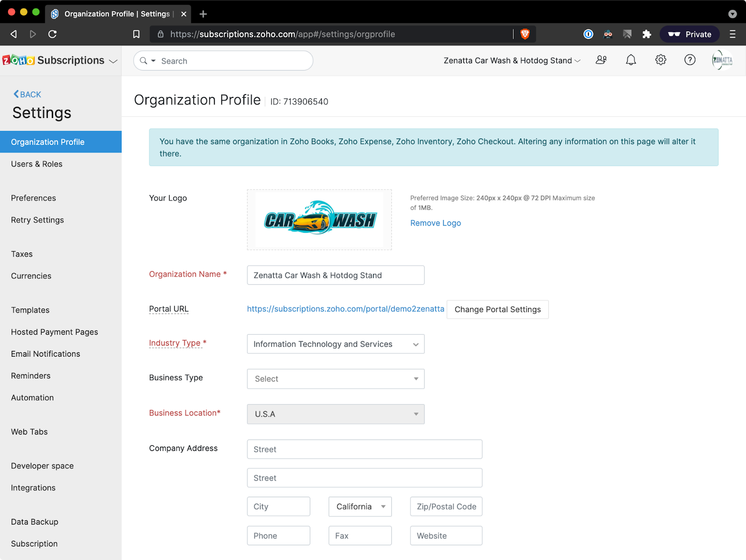Open Data Backup settings

tap(35, 522)
